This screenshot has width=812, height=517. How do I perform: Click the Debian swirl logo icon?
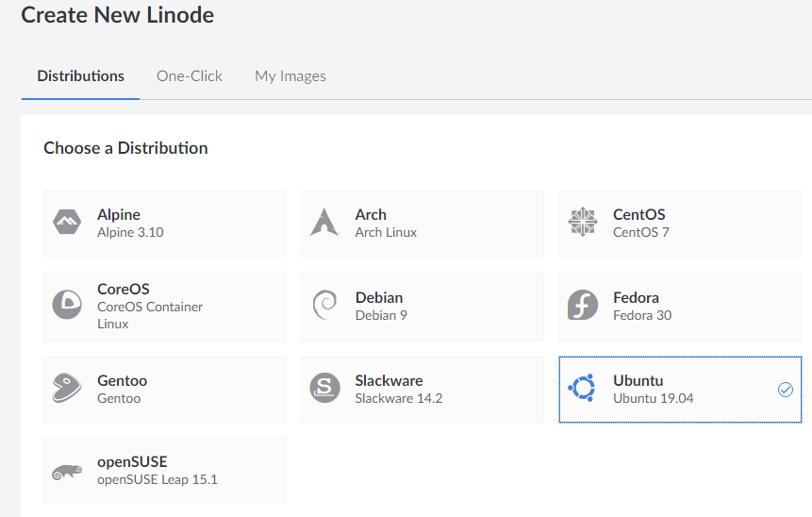pos(324,305)
